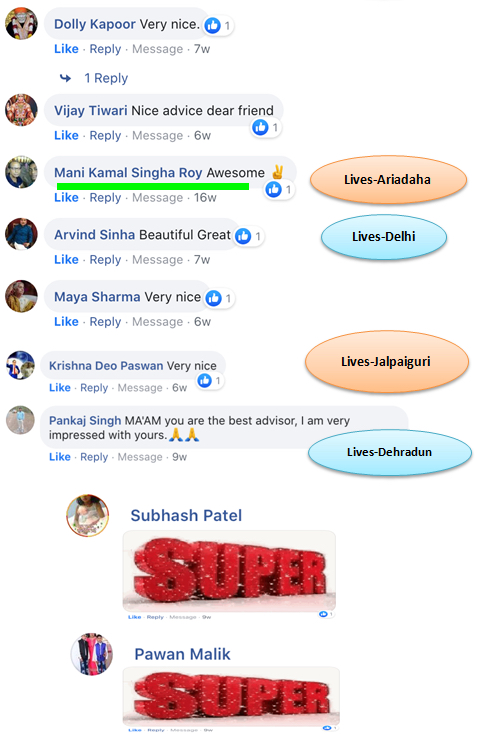Click the like reaction icon on Dolly Kapoor's comment
This screenshot has height=734, width=478.
(x=213, y=25)
